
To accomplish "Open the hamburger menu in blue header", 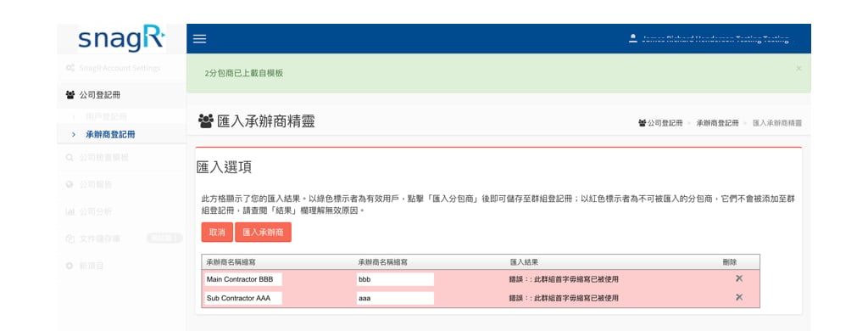I will [x=199, y=39].
